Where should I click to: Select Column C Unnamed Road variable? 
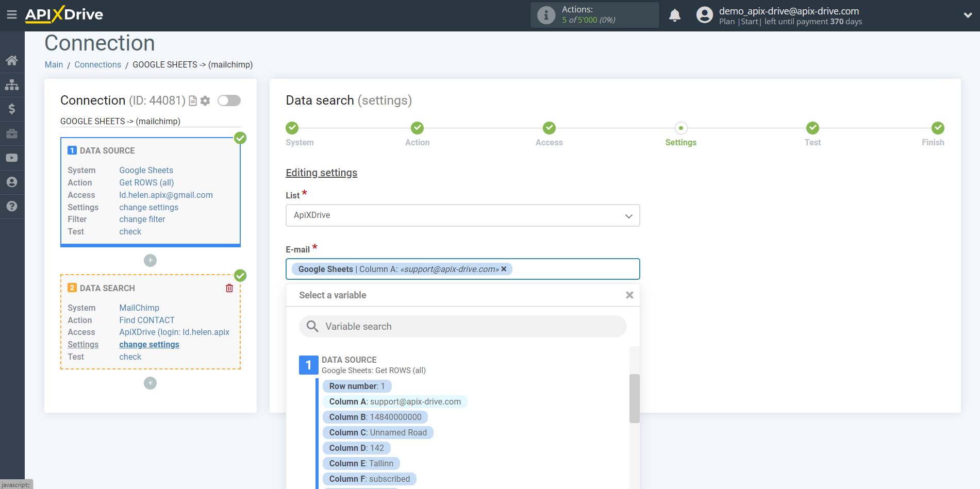(378, 432)
